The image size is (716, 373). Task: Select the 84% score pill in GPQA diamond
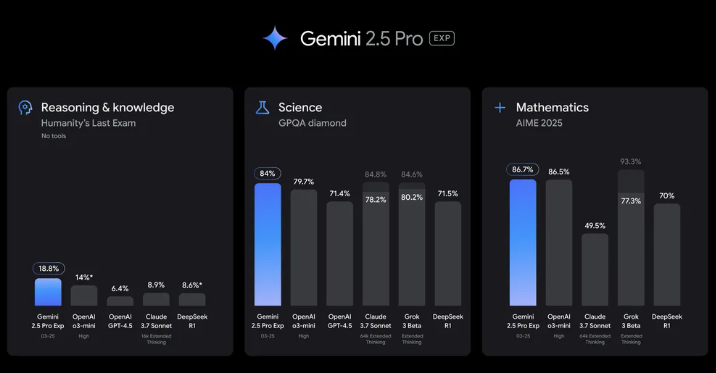[x=267, y=173]
